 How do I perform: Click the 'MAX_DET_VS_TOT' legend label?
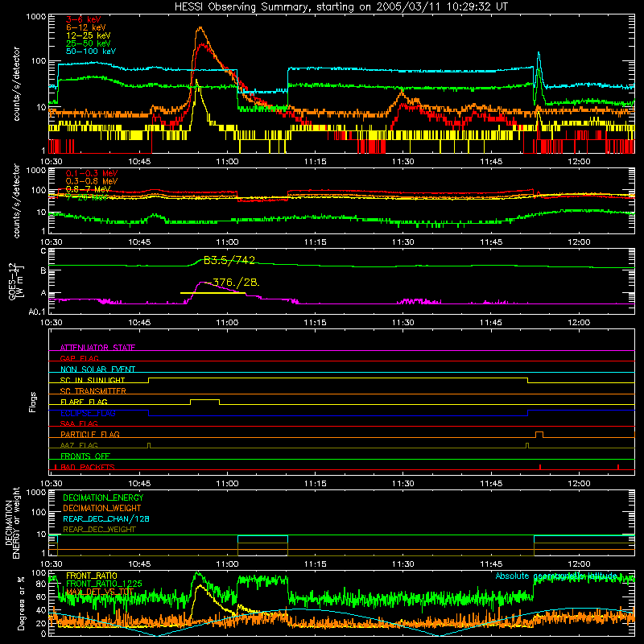100,592
